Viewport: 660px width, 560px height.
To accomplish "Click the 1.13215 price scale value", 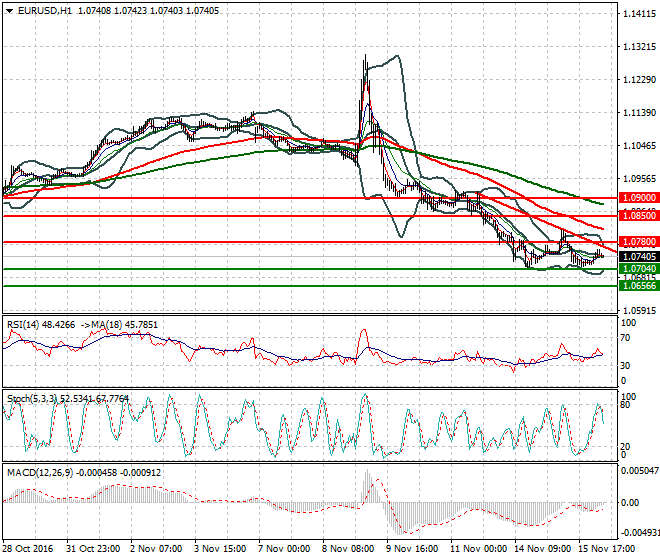I will pos(639,46).
